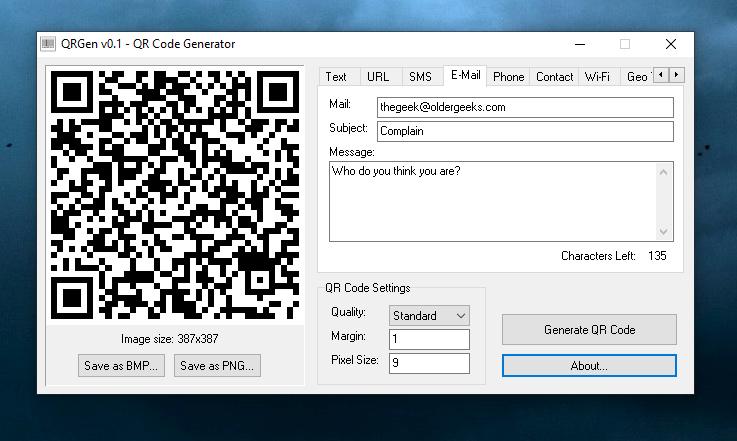Click the Pixel Size input field
This screenshot has height=441, width=737.
point(429,363)
